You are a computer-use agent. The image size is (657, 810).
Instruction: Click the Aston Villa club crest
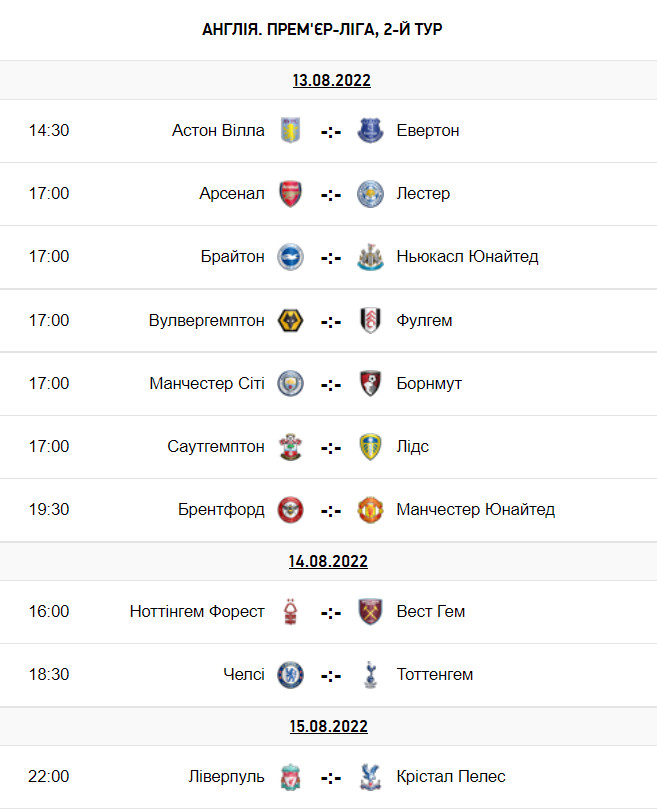(x=290, y=131)
